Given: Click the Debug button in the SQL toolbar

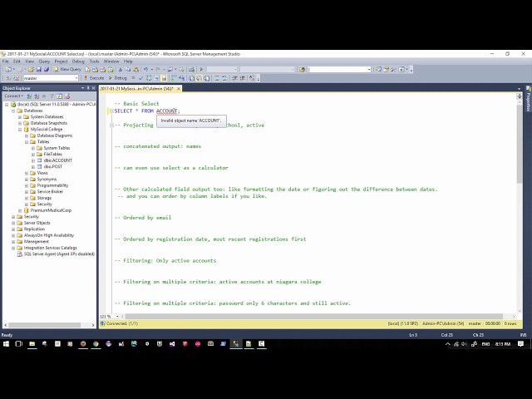Looking at the screenshot, I should click(x=118, y=78).
